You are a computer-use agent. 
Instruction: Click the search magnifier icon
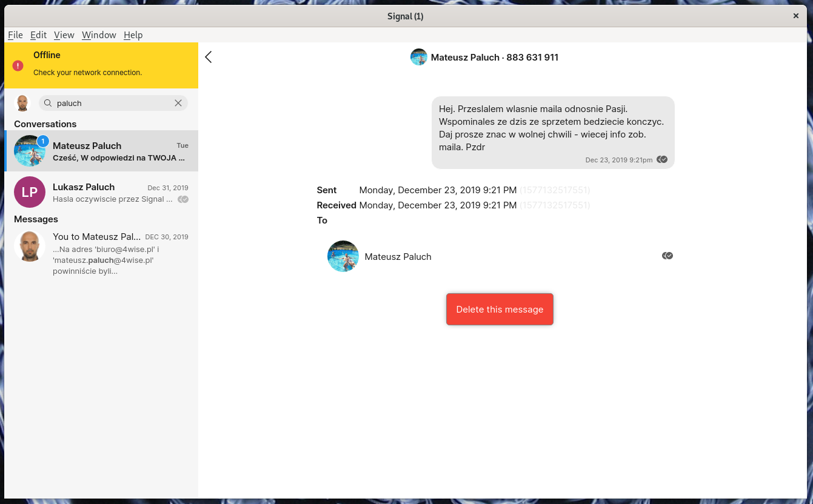coord(48,103)
